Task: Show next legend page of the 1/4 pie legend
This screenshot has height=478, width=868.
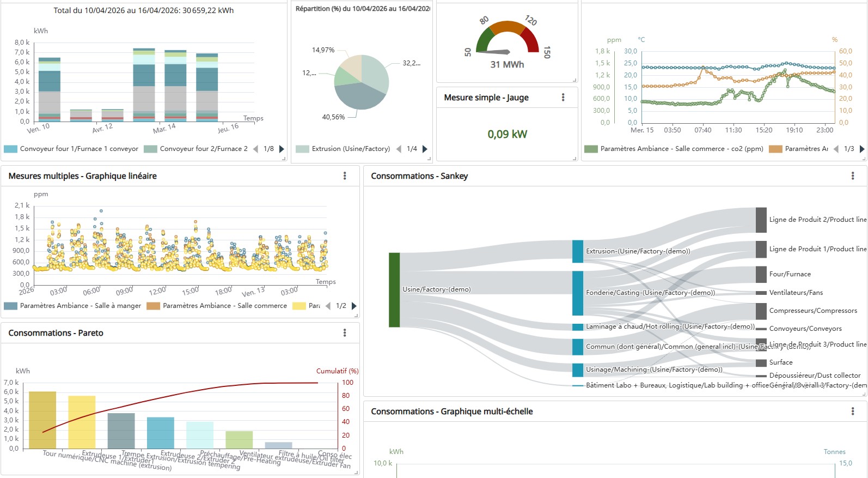Action: click(x=425, y=149)
